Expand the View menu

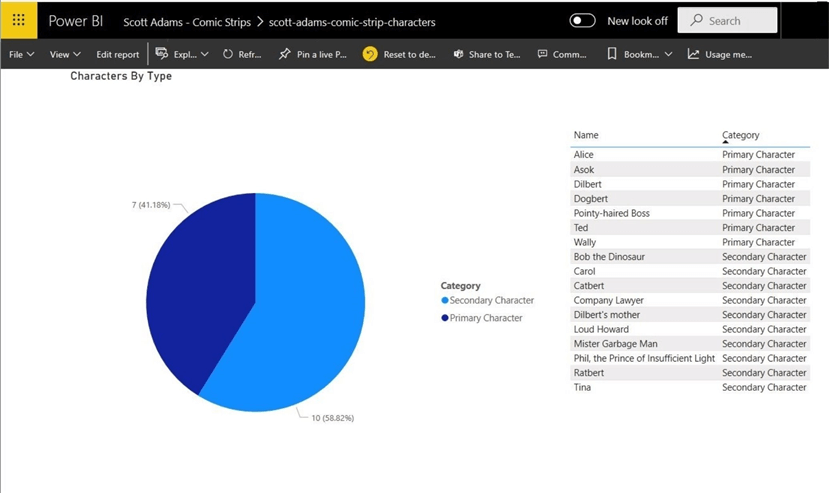(x=65, y=54)
